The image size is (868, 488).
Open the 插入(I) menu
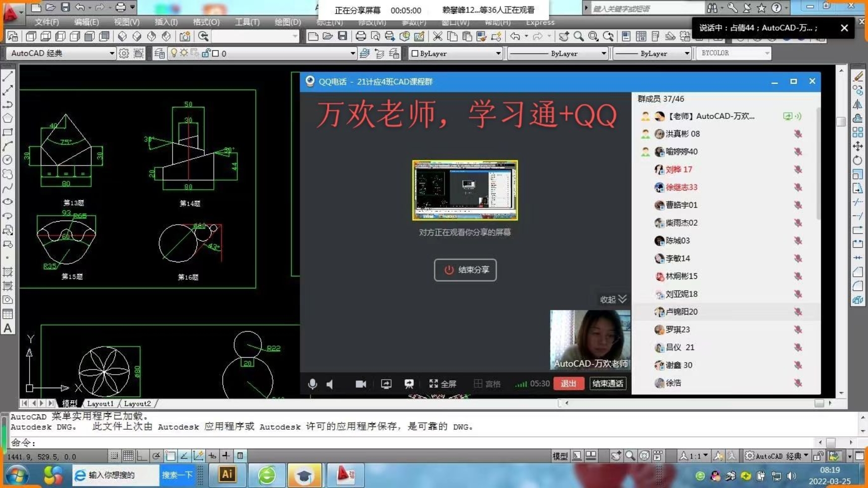click(x=166, y=22)
